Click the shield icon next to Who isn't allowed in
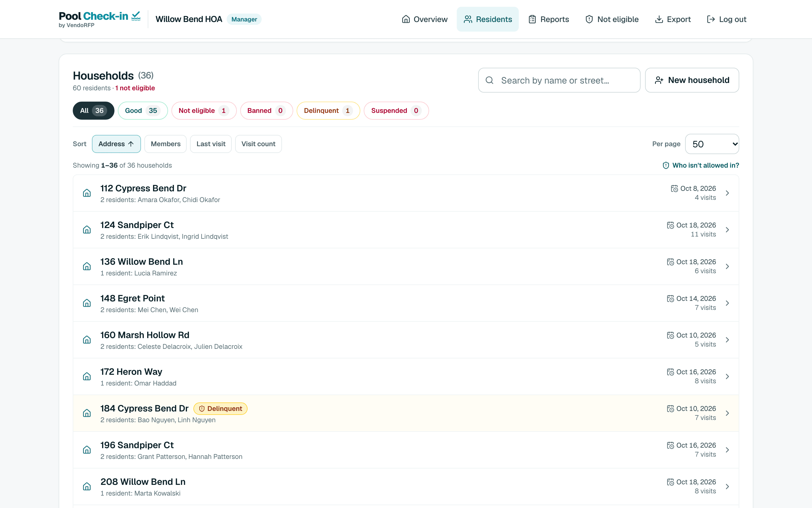Viewport: 812px width, 508px height. point(666,165)
